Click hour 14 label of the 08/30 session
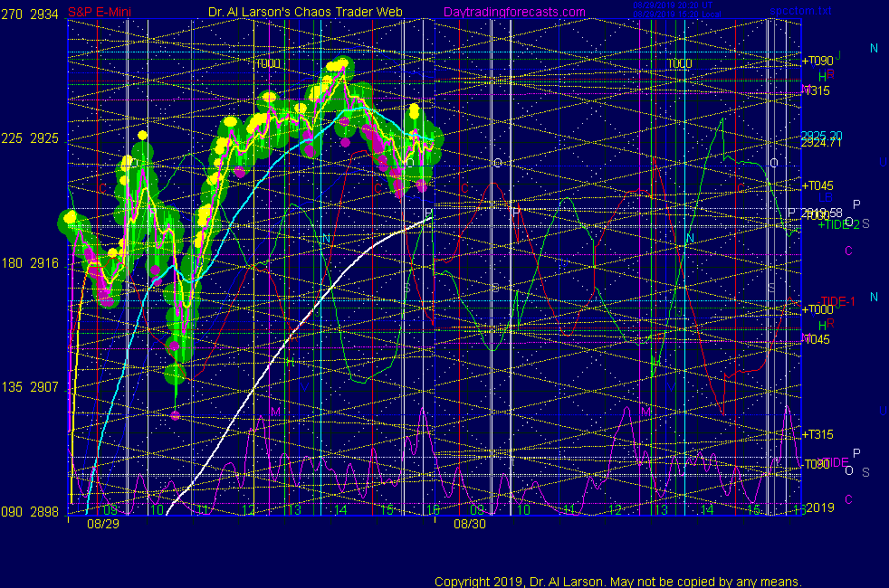889x588 pixels. tap(707, 510)
